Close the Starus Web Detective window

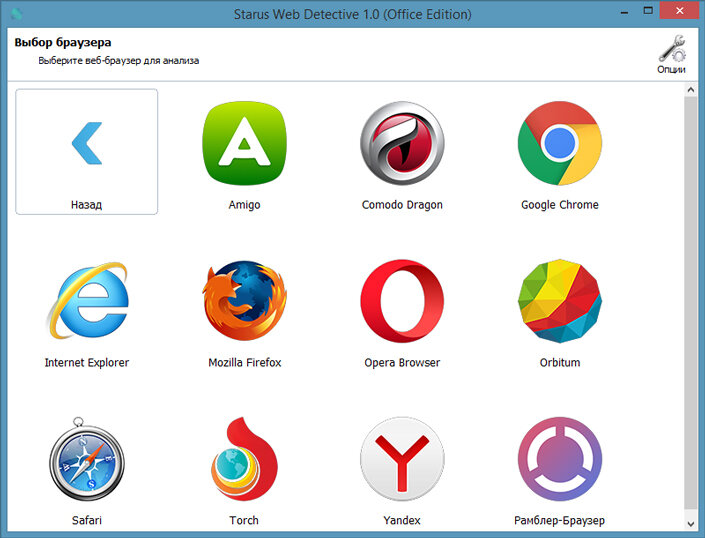[679, 11]
